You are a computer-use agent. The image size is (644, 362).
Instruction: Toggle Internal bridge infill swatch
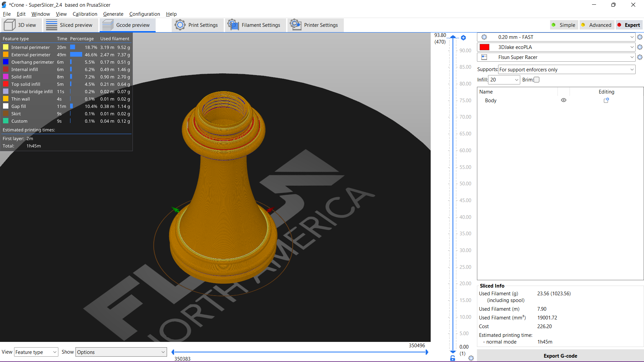[x=6, y=92]
